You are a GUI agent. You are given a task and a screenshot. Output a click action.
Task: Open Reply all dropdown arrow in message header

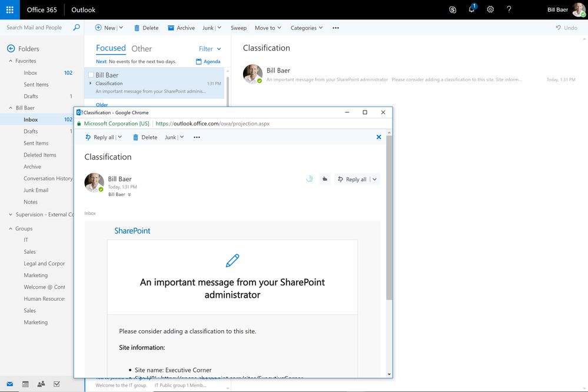coord(374,180)
